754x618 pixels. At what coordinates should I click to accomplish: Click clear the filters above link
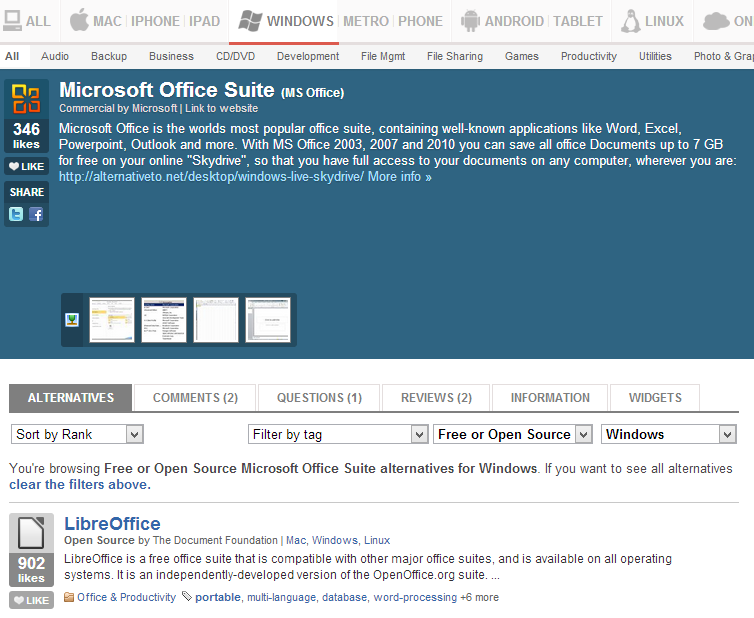tap(80, 484)
